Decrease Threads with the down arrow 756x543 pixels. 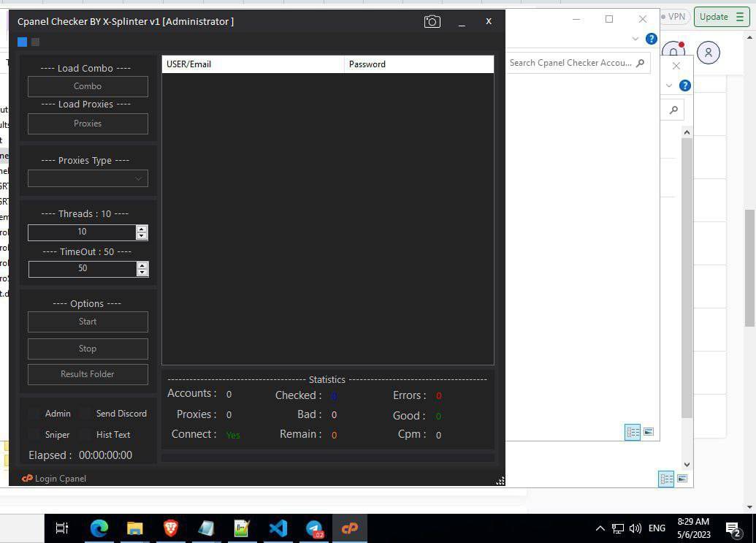141,236
